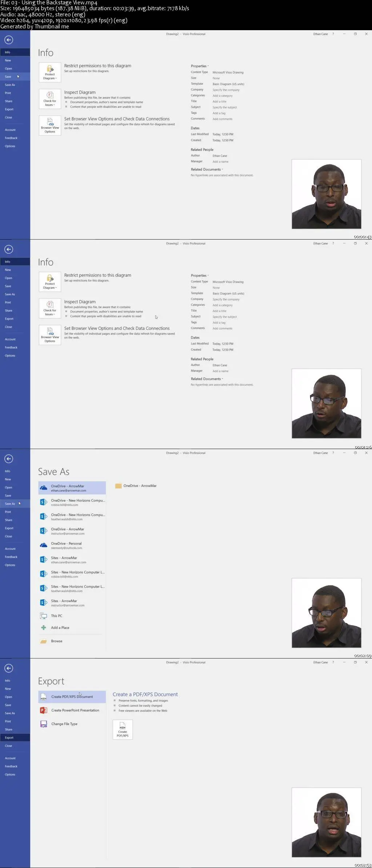
Task: Click the highlighted Save As sidebar item with cursor
Action: [x=15, y=504]
